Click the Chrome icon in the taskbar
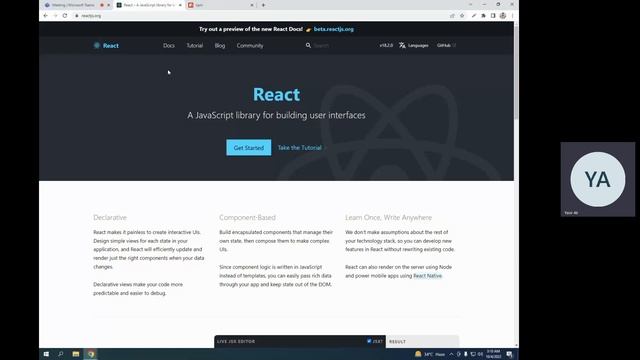The height and width of the screenshot is (360, 640). coord(91,354)
